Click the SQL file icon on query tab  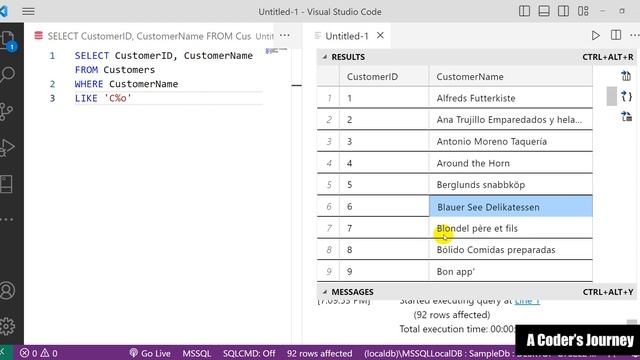[38, 36]
